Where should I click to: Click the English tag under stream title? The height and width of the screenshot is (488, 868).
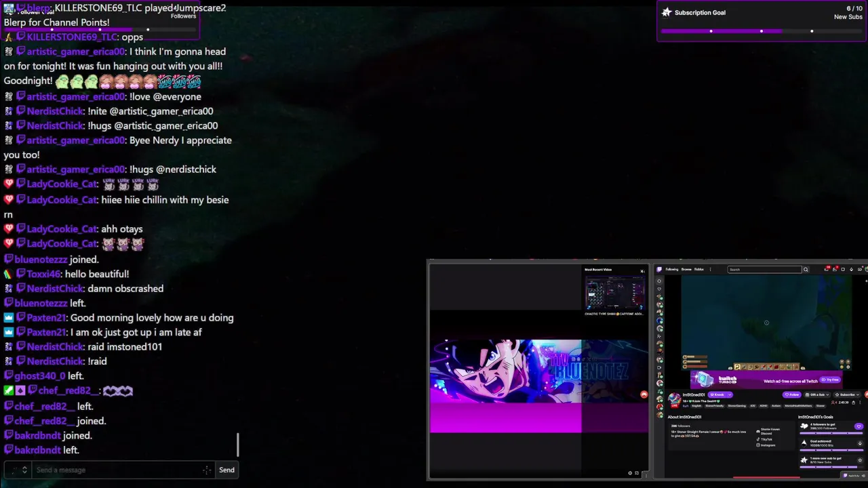point(696,406)
